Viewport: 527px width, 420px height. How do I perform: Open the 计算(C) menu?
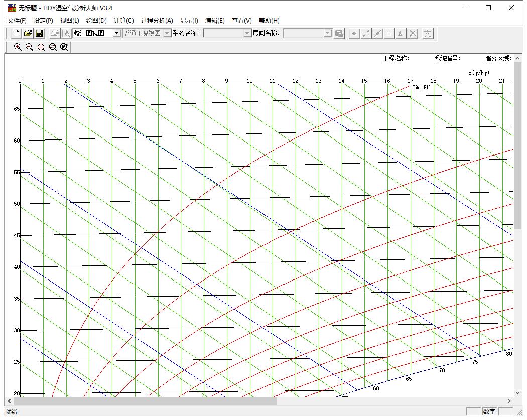123,21
